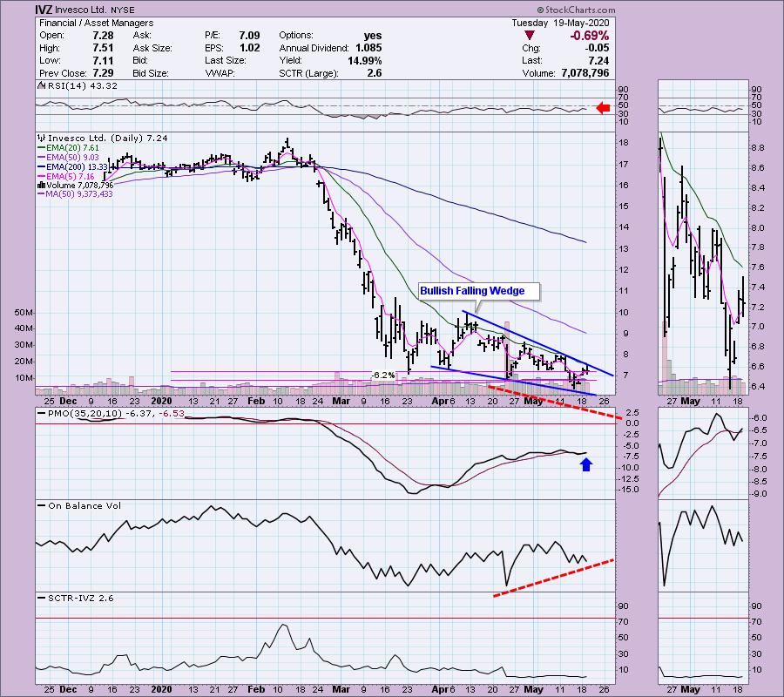784x697 pixels.
Task: Select the P/E value 7.09
Action: (249, 36)
